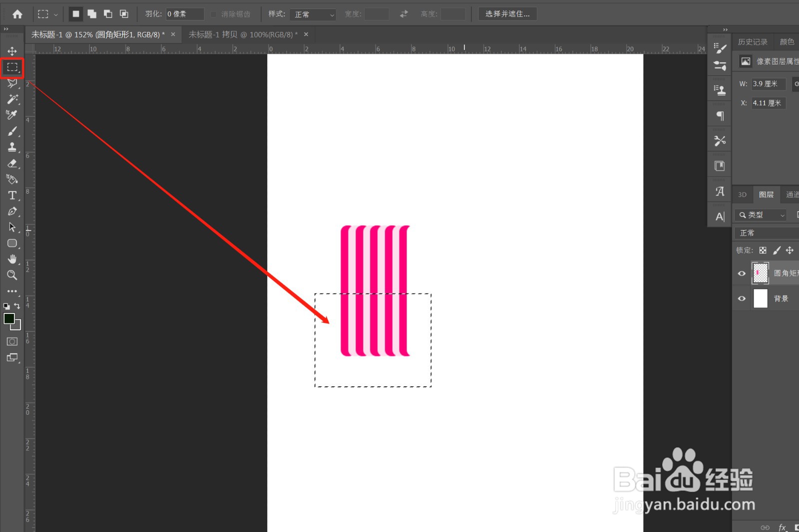Screen dimensions: 799x532
Task: Edit the W width 3.9 厘米 field
Action: point(769,84)
